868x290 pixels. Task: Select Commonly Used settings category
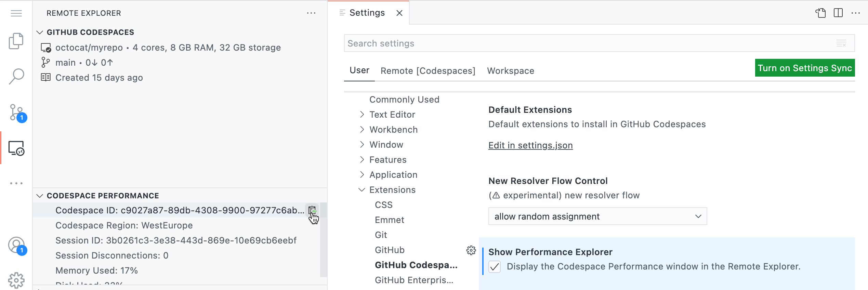tap(404, 100)
